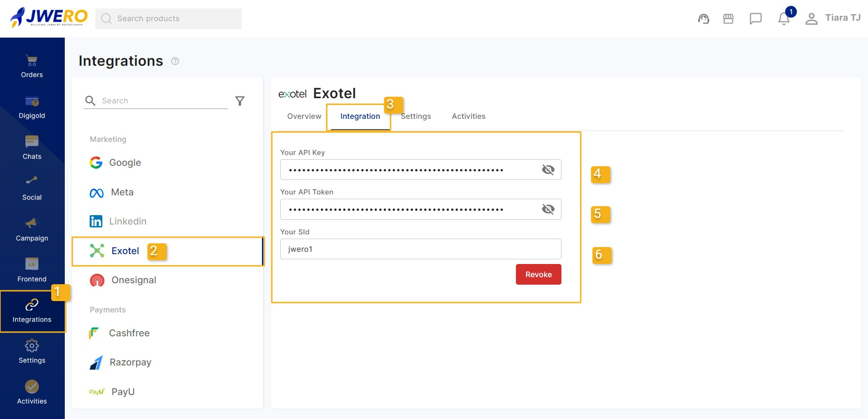Open the support headset icon
Image resolution: width=868 pixels, height=419 pixels.
[x=703, y=19]
